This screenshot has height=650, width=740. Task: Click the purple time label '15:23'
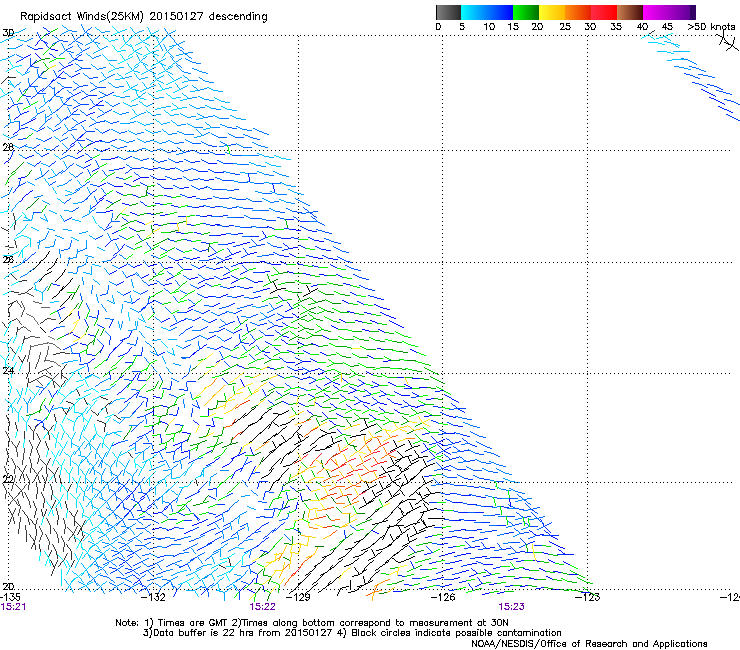[512, 607]
